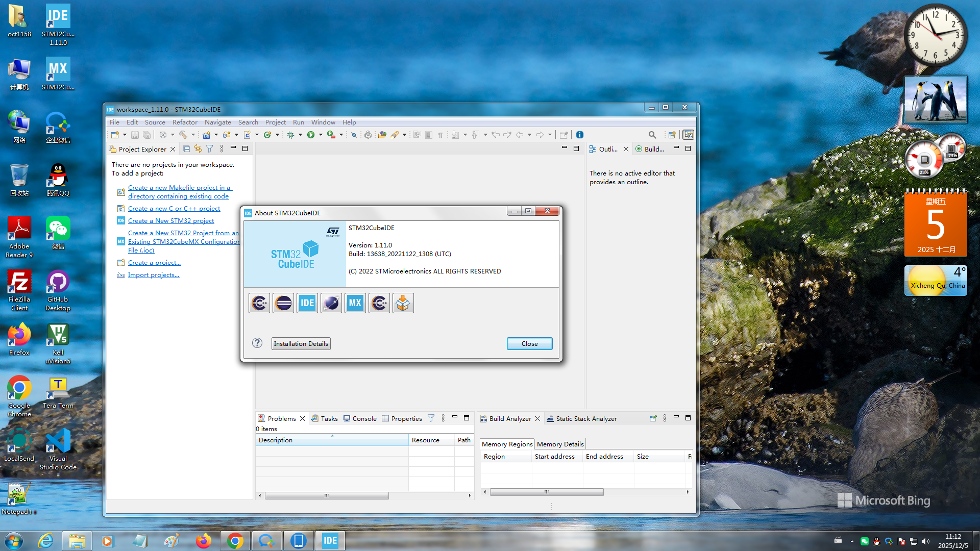Click the Debug bug icon in toolbar
Screen dimensions: 980x551
click(x=291, y=135)
